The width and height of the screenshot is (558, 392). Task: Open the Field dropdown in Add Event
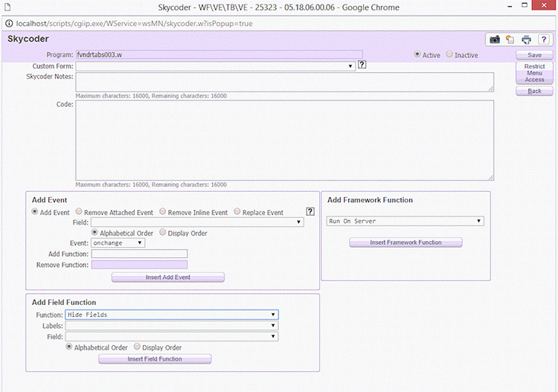click(x=197, y=222)
